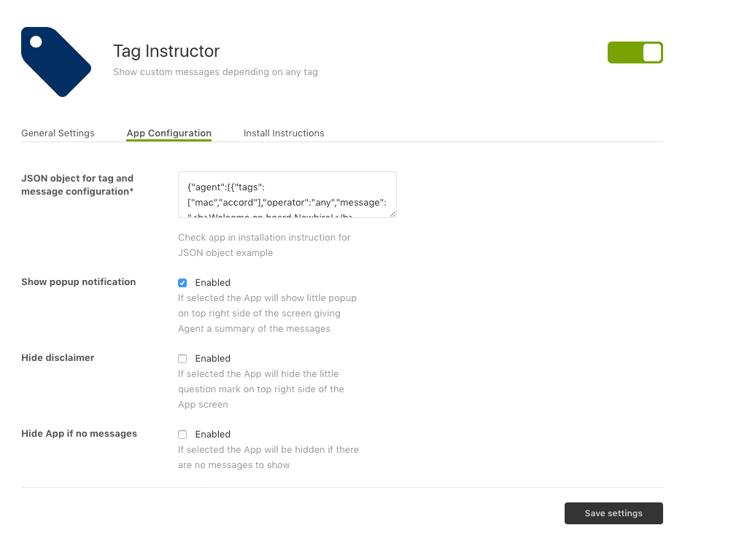This screenshot has width=747, height=560.
Task: Uncheck the Show popup notification checkbox
Action: (x=182, y=283)
